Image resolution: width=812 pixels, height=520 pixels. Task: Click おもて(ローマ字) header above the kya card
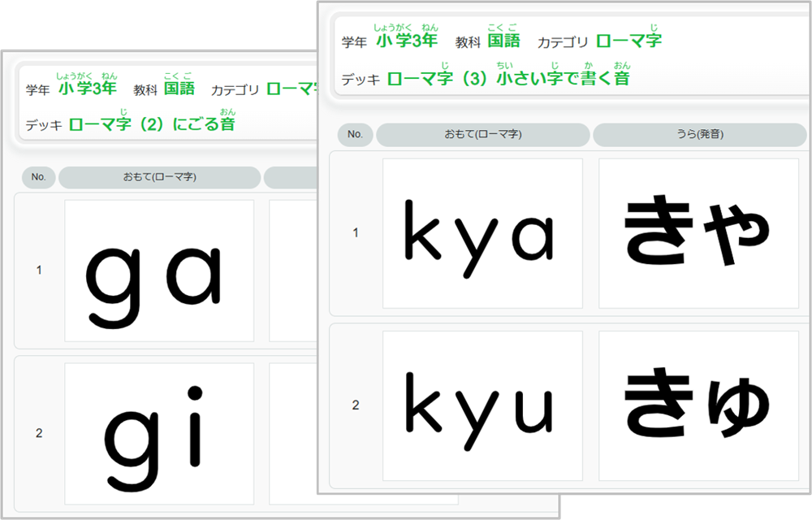pos(482,135)
